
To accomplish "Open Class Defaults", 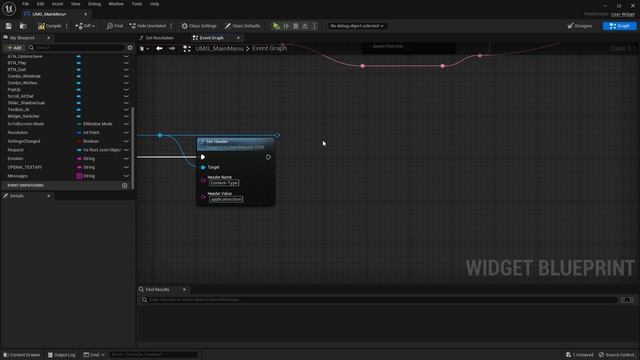I will [x=242, y=26].
